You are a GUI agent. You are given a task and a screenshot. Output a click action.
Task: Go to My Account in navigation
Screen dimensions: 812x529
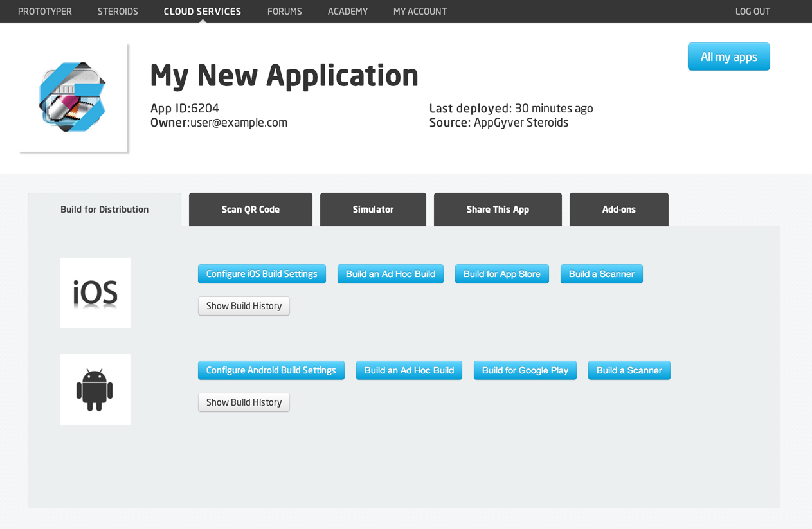click(x=420, y=12)
